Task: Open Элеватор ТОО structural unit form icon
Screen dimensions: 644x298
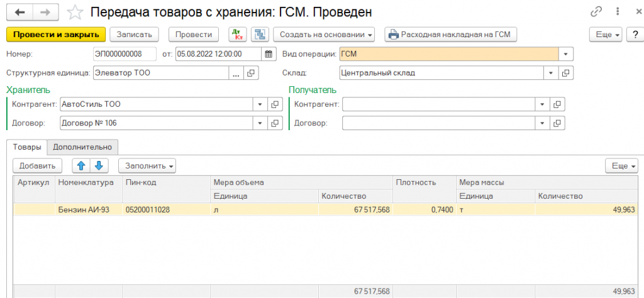Action: point(251,74)
